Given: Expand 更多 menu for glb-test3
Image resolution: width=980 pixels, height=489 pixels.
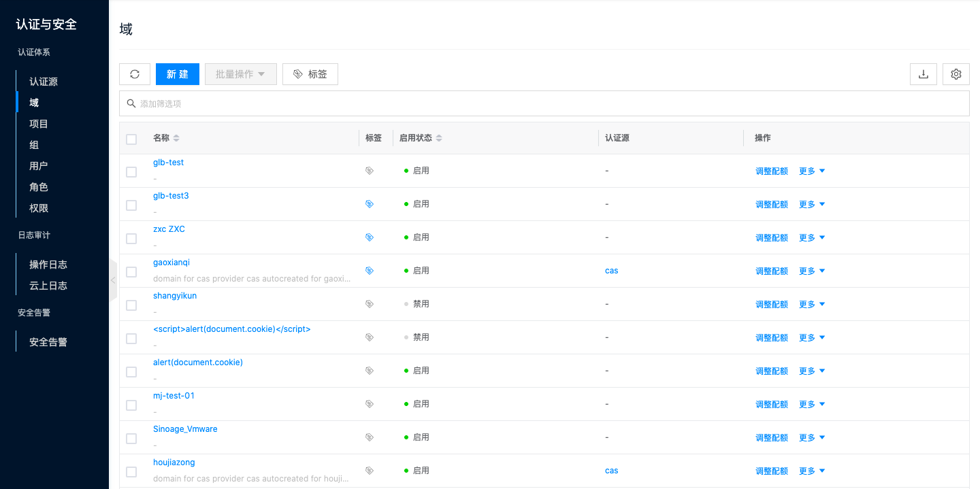Looking at the screenshot, I should coord(812,205).
